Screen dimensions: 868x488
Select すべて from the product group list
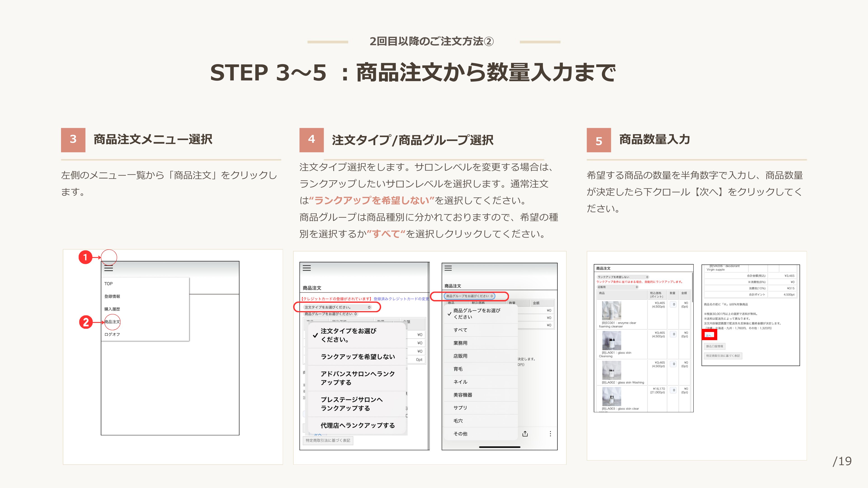[x=460, y=330]
